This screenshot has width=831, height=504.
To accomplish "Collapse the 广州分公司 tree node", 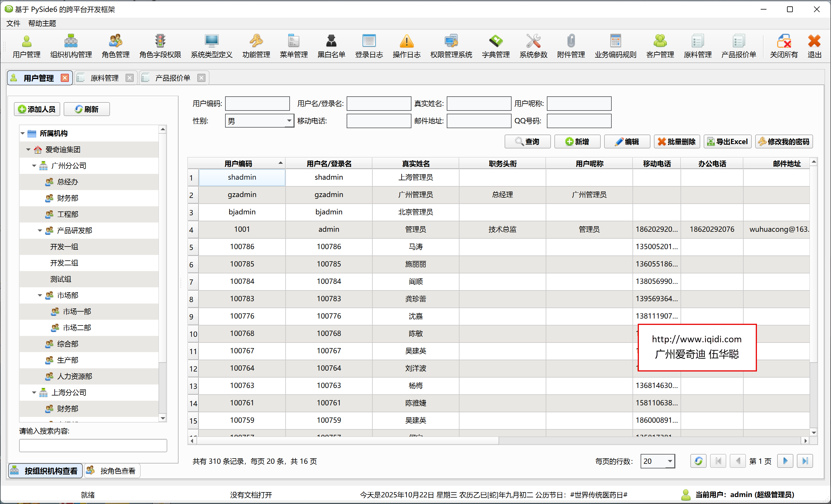I will pyautogui.click(x=34, y=165).
